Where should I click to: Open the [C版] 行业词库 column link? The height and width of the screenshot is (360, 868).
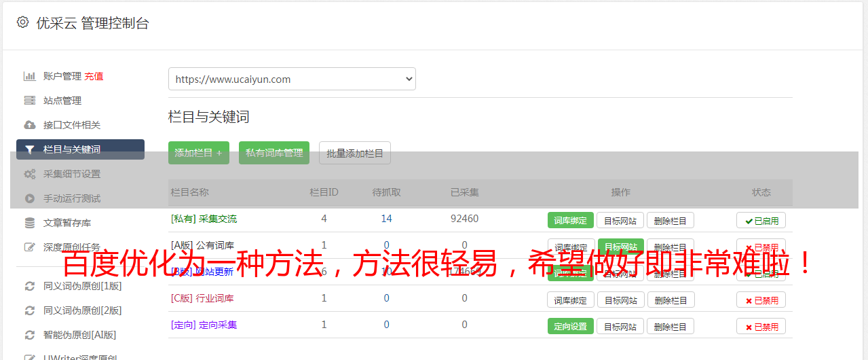(202, 298)
